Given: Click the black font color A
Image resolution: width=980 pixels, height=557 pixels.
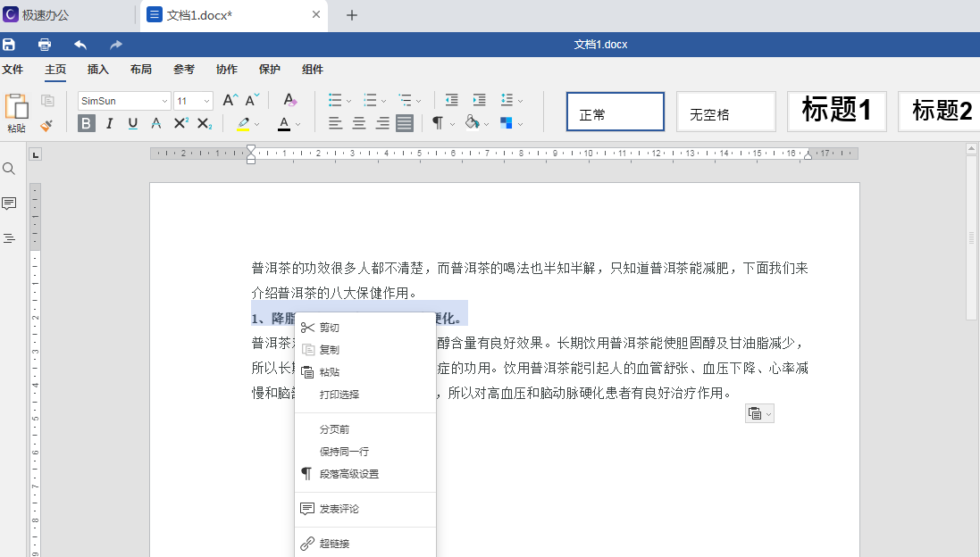Looking at the screenshot, I should (x=284, y=124).
